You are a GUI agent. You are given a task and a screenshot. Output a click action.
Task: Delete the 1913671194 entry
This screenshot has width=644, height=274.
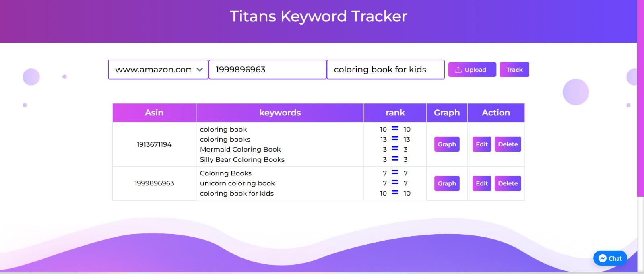coord(508,144)
